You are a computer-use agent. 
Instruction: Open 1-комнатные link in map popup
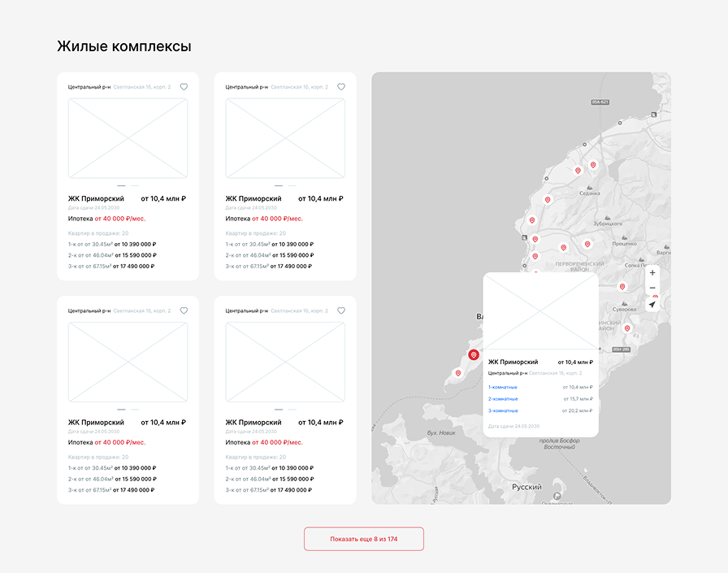[x=502, y=388]
